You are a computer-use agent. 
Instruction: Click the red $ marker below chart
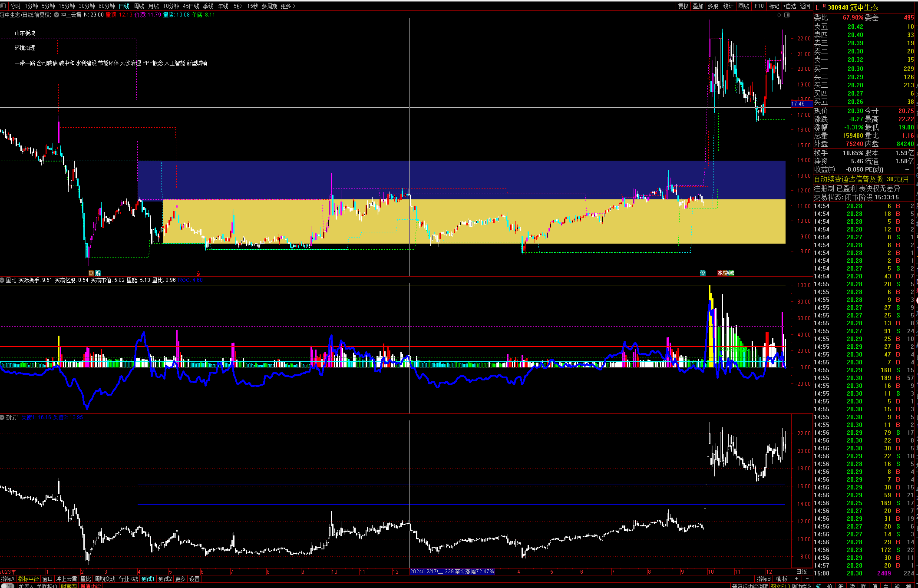pyautogui.click(x=198, y=273)
